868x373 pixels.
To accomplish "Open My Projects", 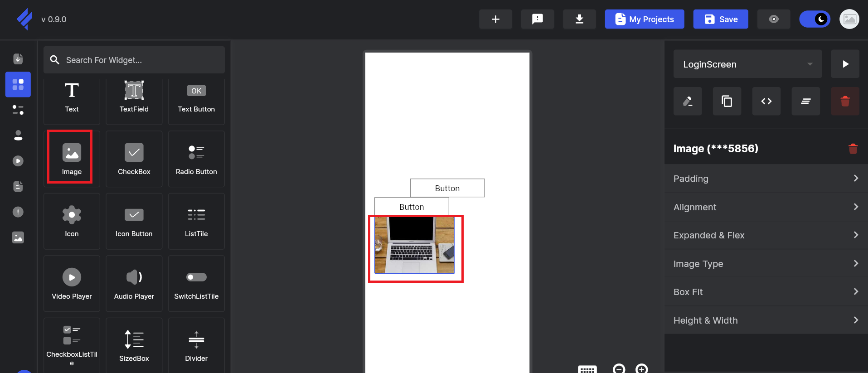I will 644,19.
